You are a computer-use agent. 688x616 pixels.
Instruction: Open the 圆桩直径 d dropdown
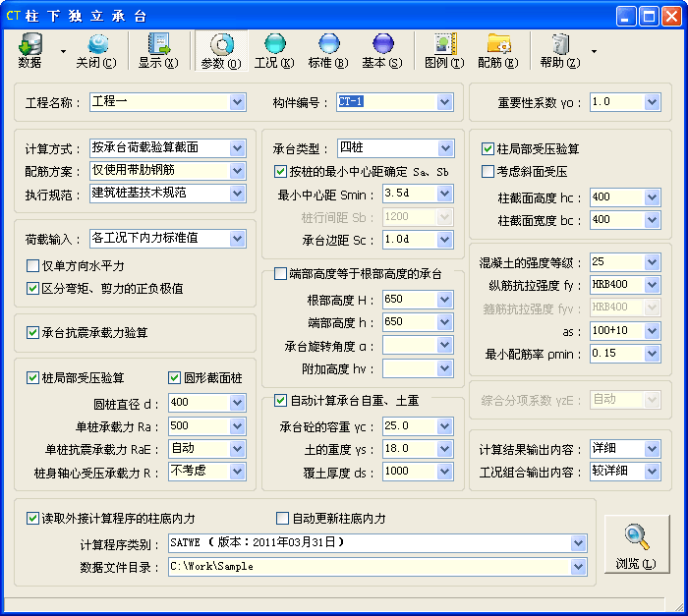tap(238, 403)
